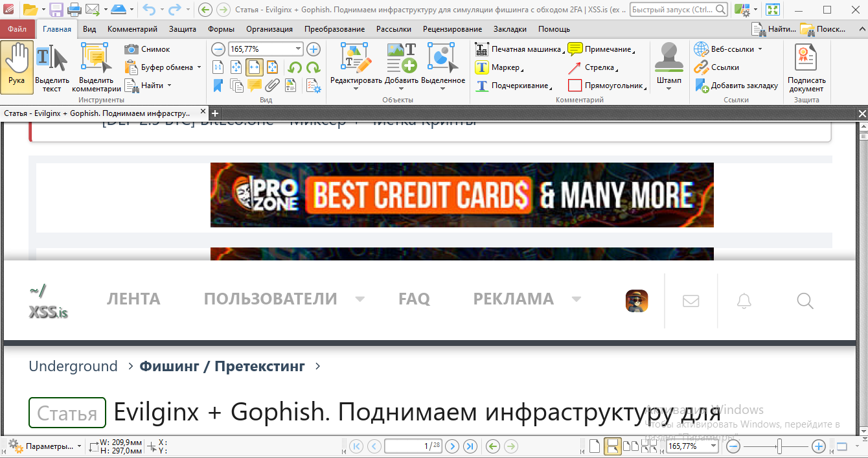Switch to the Защита ribbon tab

click(x=183, y=29)
